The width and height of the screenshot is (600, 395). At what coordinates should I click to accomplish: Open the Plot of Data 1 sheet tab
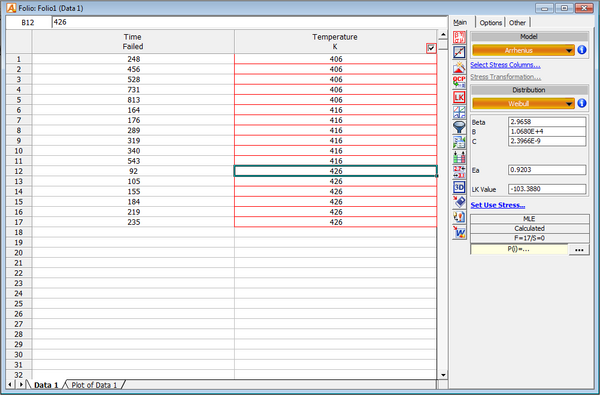[94, 385]
